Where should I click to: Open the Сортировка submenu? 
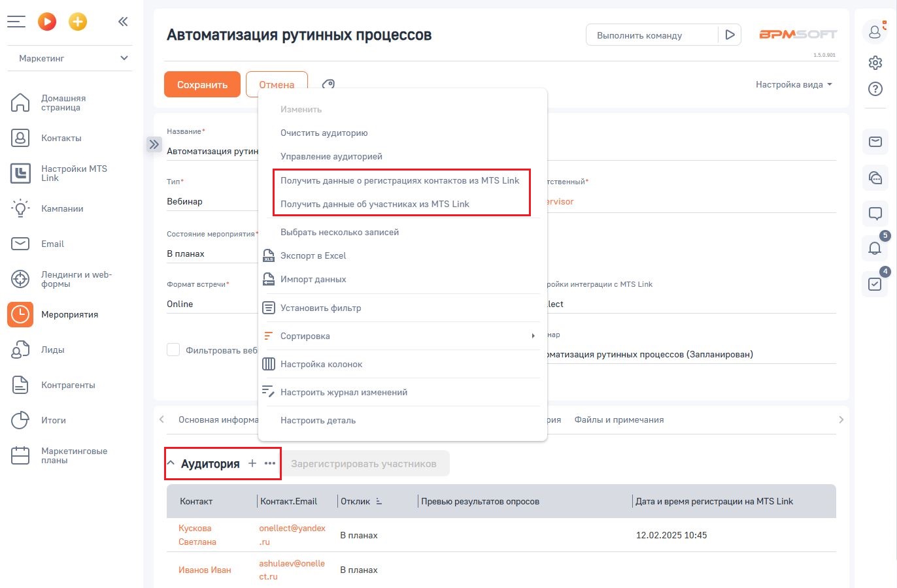[x=303, y=336]
